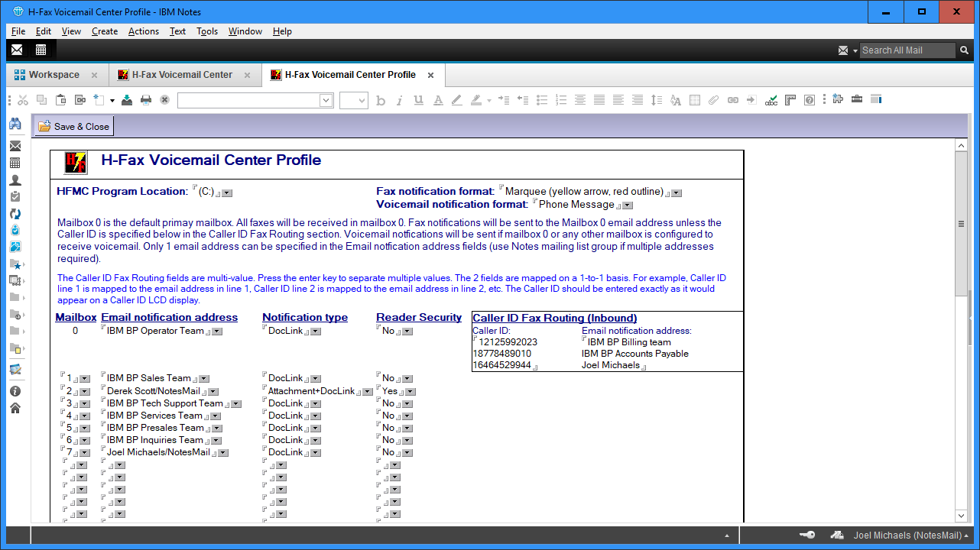Open Contacts icon in left sidebar
This screenshot has height=550, width=980.
coord(15,180)
